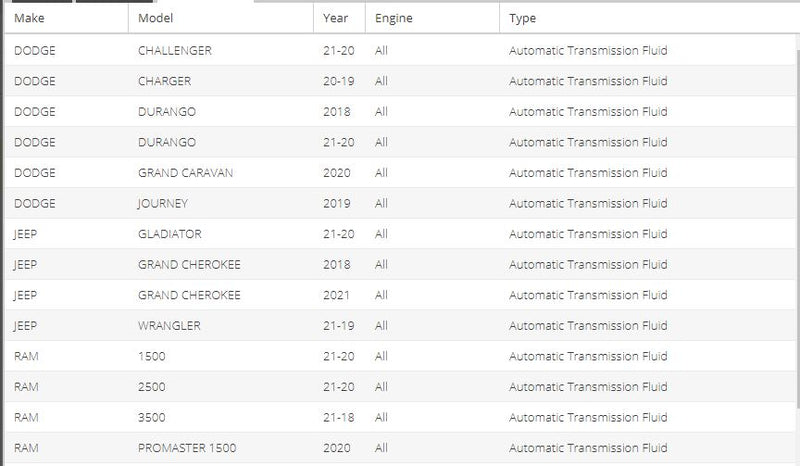
Task: Click the Durango 21-20 row
Action: (167, 142)
